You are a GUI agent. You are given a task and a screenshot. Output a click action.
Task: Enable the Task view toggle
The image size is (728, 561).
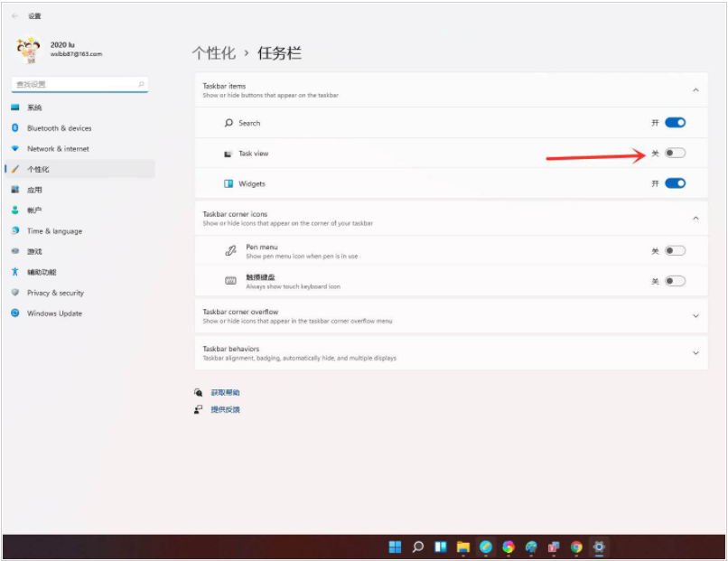coord(675,154)
